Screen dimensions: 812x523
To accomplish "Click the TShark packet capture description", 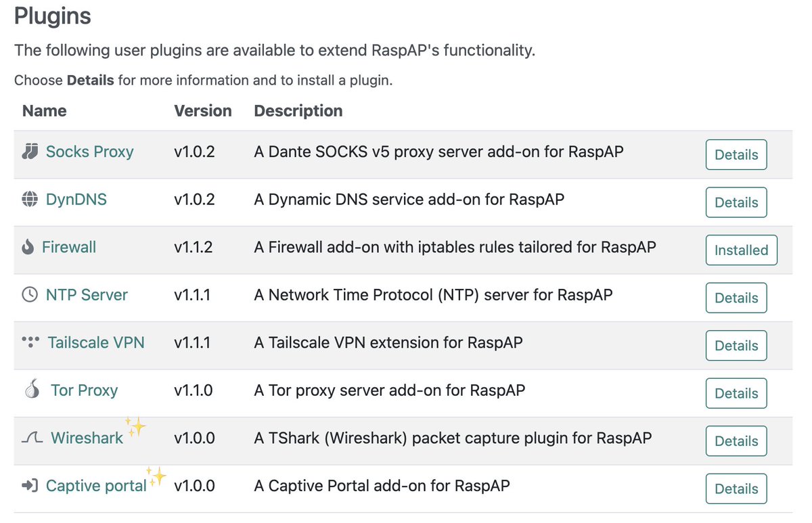I will coord(453,438).
